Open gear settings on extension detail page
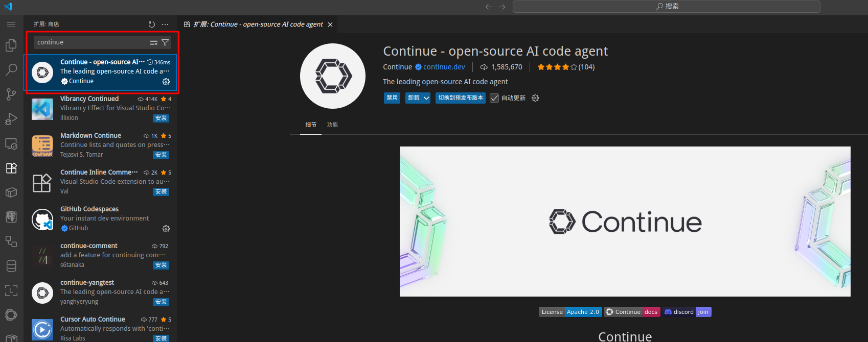 click(535, 98)
